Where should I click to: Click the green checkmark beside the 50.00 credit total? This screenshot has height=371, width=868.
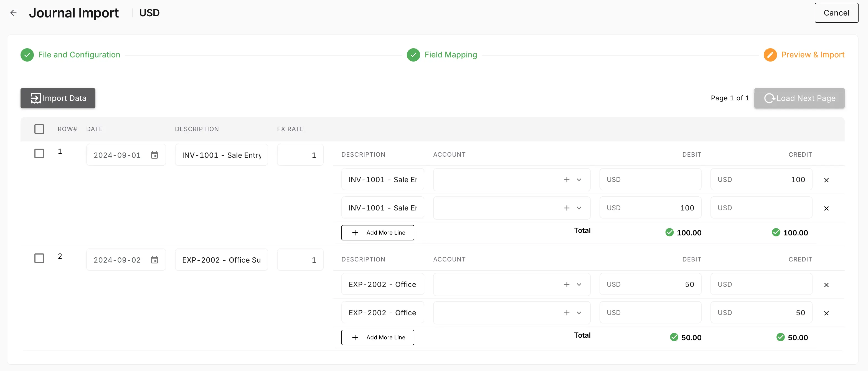781,337
